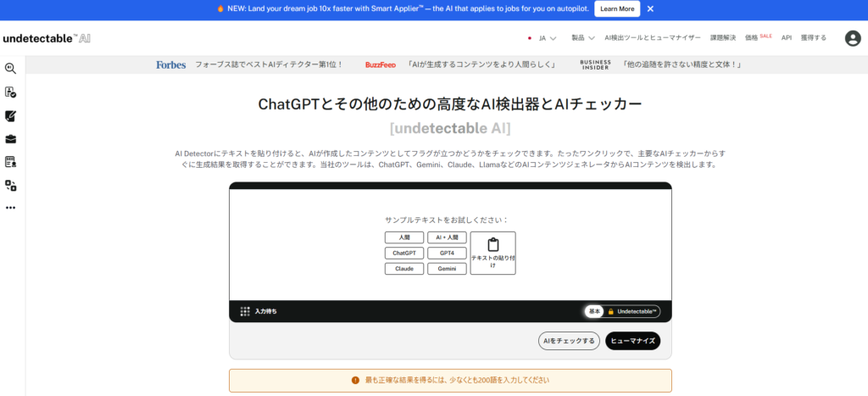Open the translate/swap sidebar icon

[x=10, y=185]
